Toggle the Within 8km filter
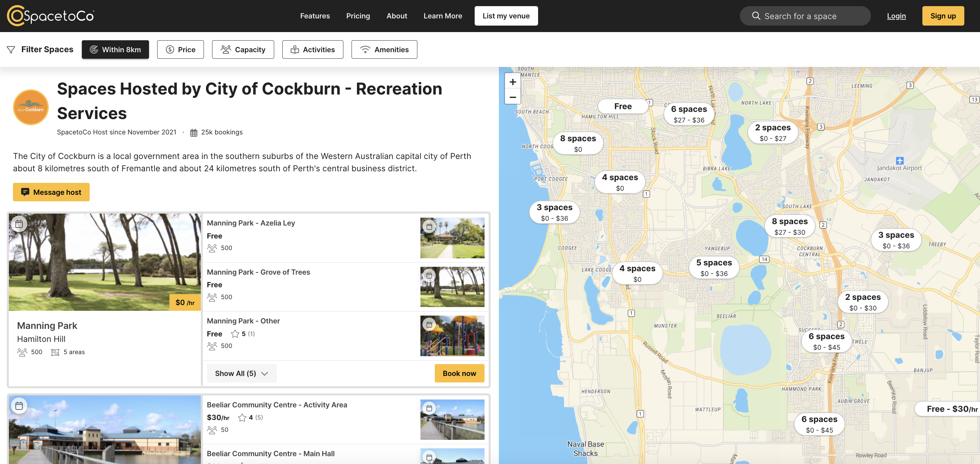Screen dimensions: 980x464 coord(115,49)
